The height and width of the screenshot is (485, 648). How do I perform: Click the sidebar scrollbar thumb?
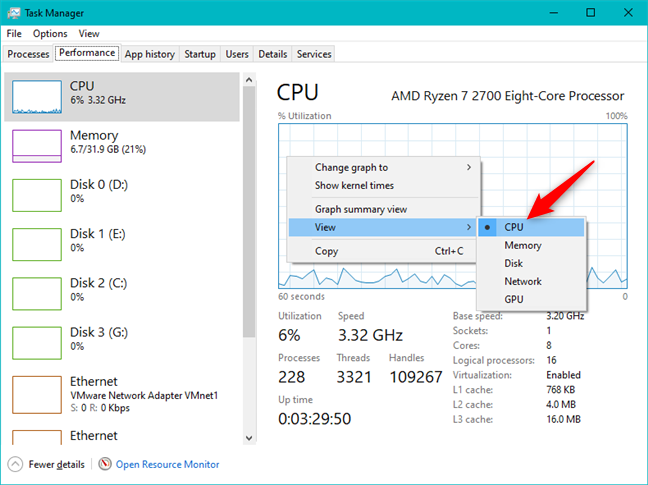click(249, 213)
